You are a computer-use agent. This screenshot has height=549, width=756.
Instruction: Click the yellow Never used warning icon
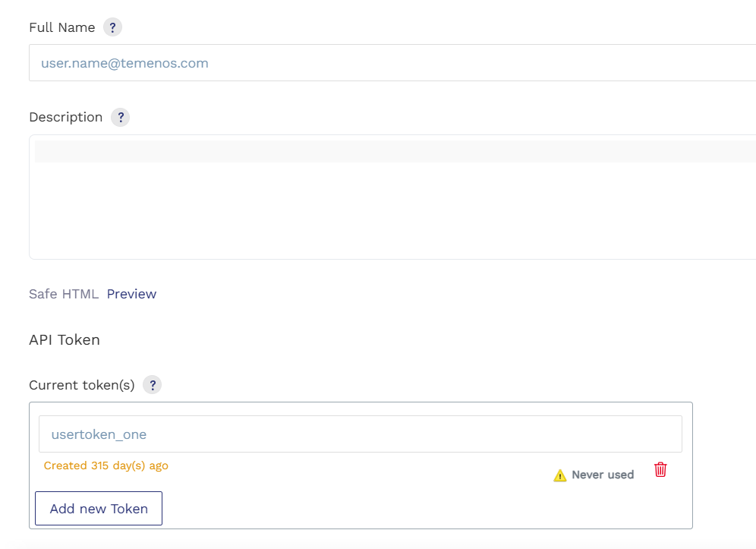[x=559, y=475]
